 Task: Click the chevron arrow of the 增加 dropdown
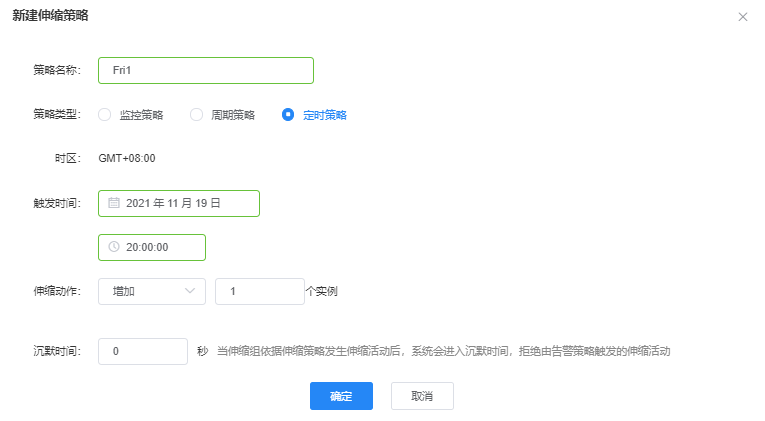(x=190, y=291)
